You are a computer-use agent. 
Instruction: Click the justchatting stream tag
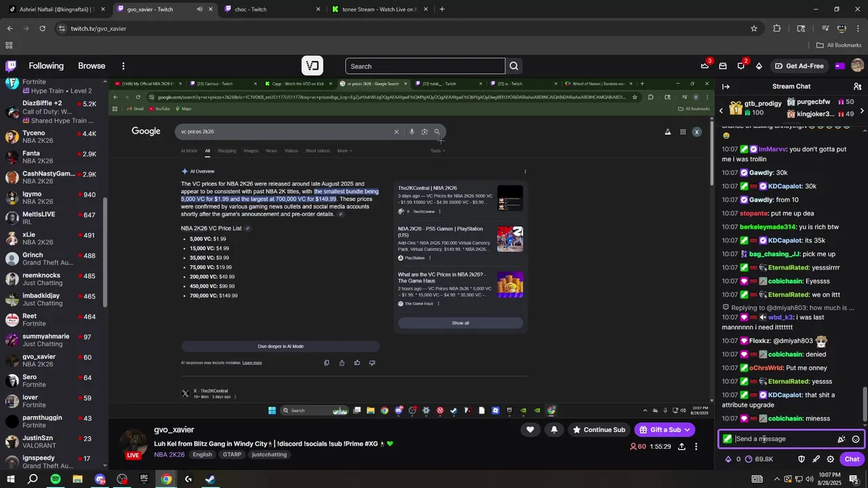tap(269, 455)
